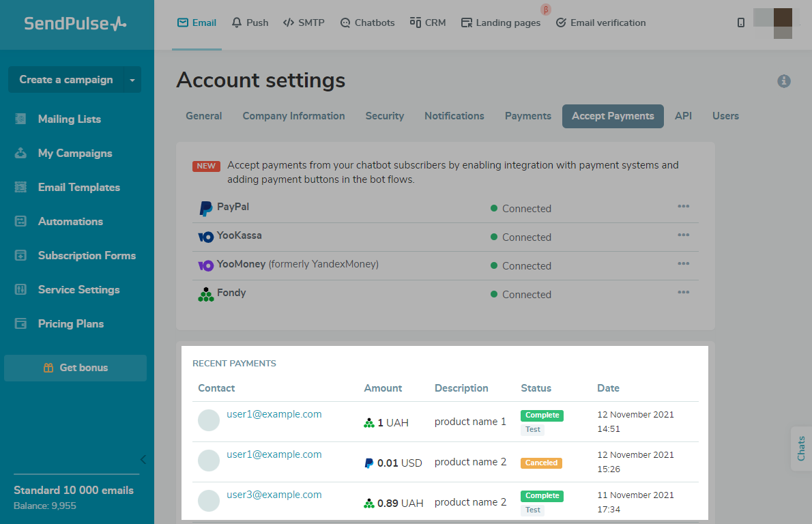Open Automations section in sidebar

[70, 221]
